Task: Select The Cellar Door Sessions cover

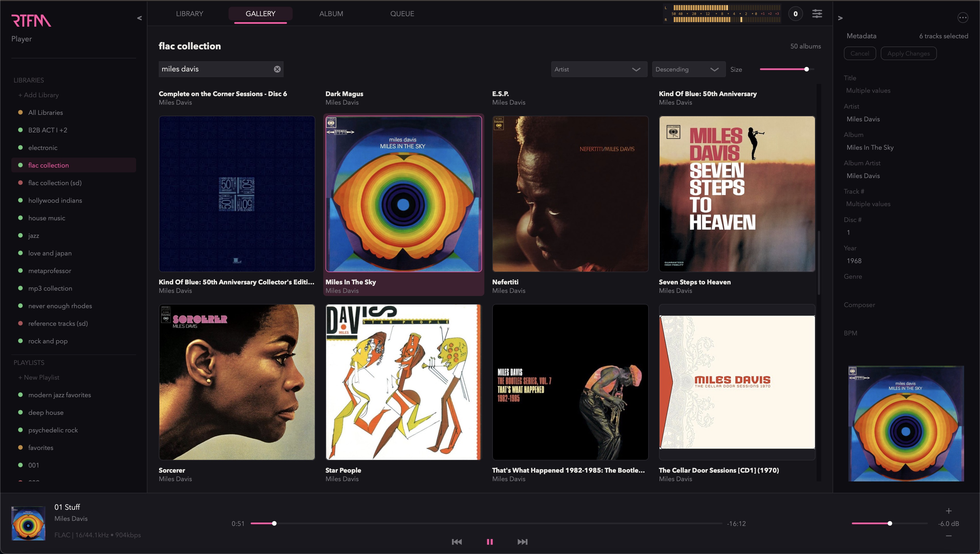Action: tap(737, 382)
